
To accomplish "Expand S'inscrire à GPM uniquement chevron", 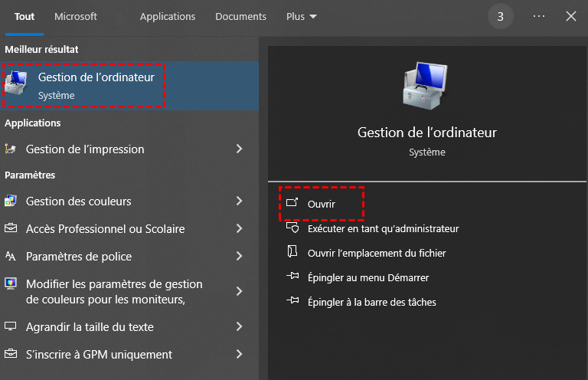I will coord(239,354).
